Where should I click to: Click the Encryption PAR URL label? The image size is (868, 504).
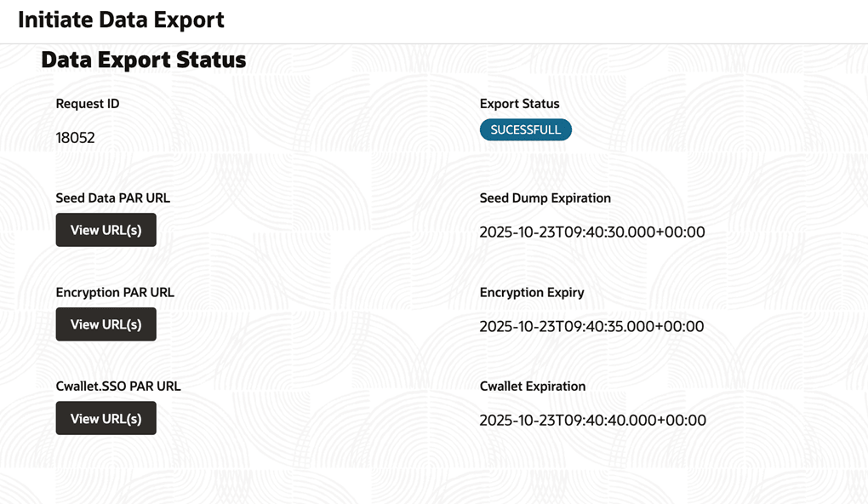(x=115, y=292)
